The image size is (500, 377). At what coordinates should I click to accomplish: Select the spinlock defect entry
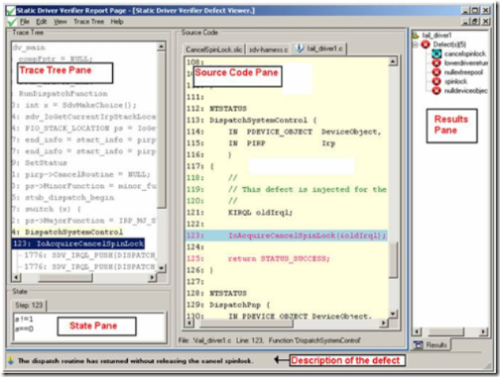455,81
